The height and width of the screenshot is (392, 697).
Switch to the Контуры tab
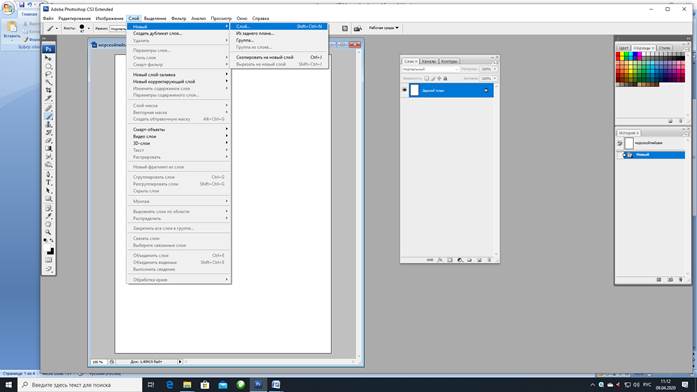449,61
